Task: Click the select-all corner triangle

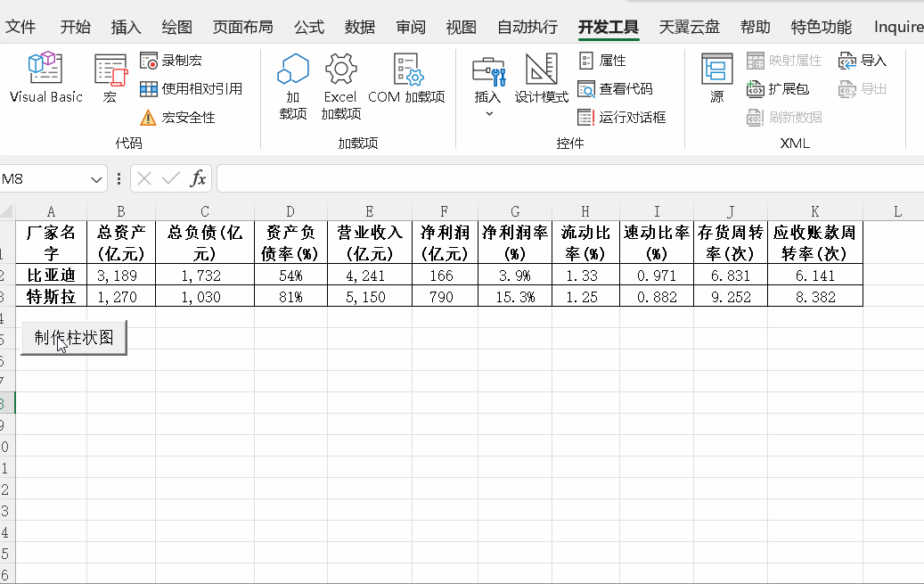Action: click(7, 211)
